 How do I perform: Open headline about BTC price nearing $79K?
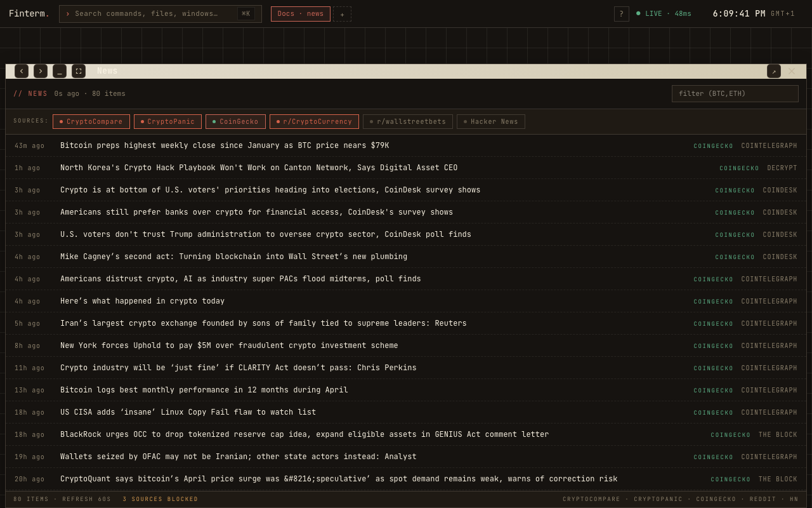tap(225, 146)
